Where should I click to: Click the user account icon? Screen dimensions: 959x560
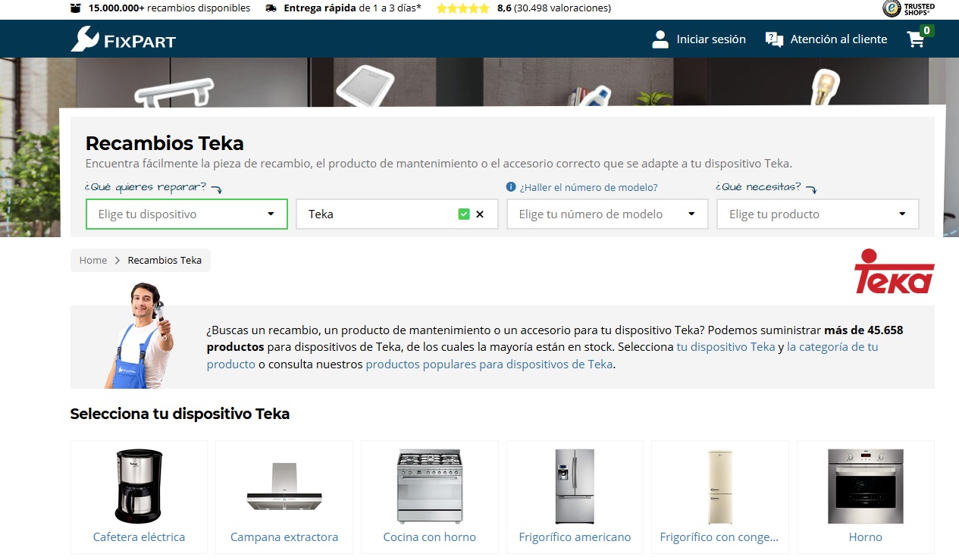tap(660, 39)
